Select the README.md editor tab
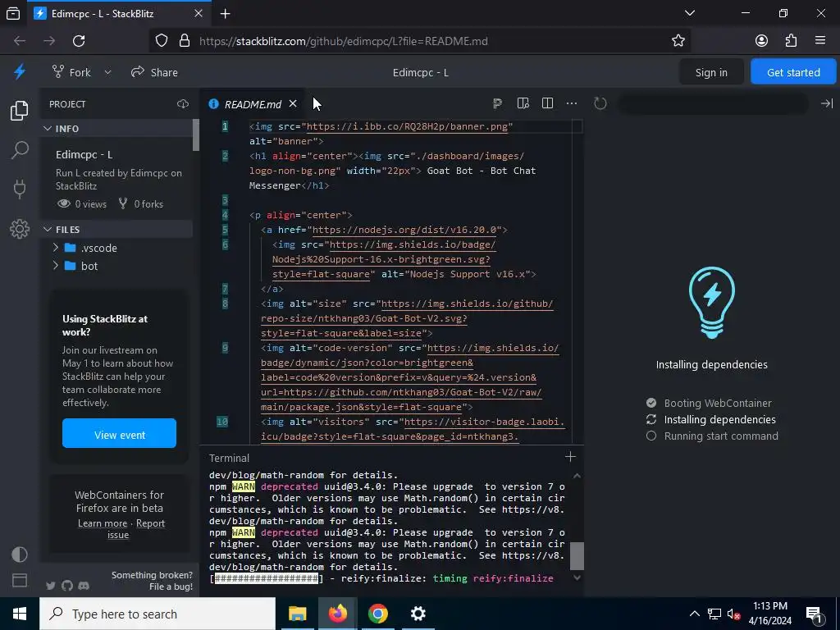Image resolution: width=840 pixels, height=630 pixels. [253, 104]
